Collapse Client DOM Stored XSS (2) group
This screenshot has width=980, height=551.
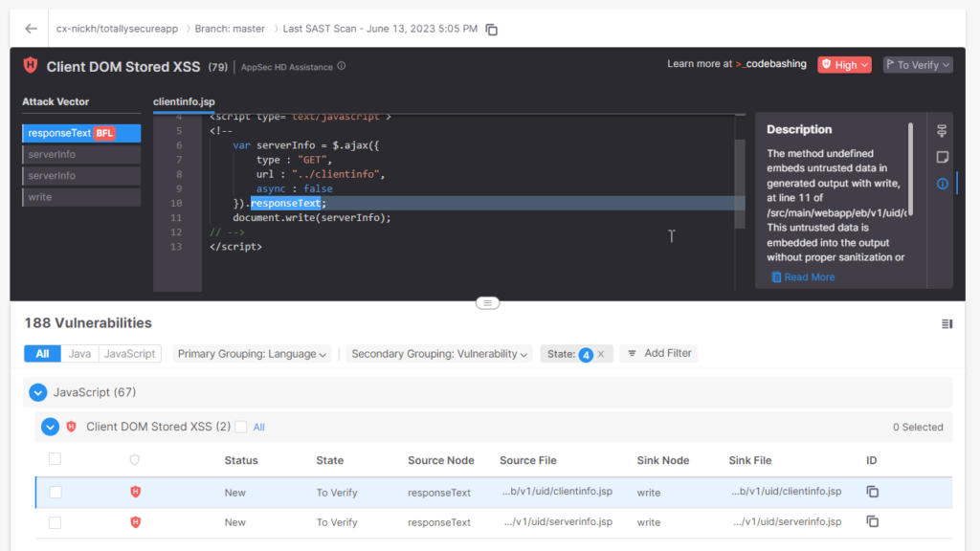coord(50,427)
